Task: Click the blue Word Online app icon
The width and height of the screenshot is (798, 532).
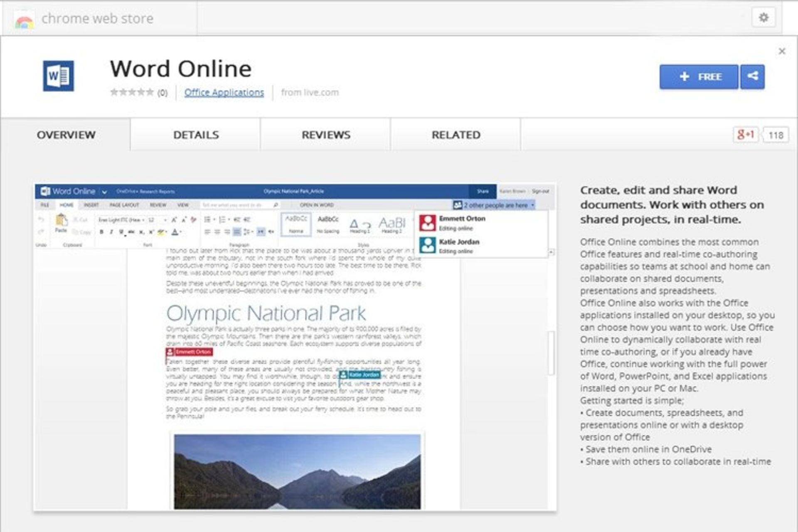Action: pos(59,76)
